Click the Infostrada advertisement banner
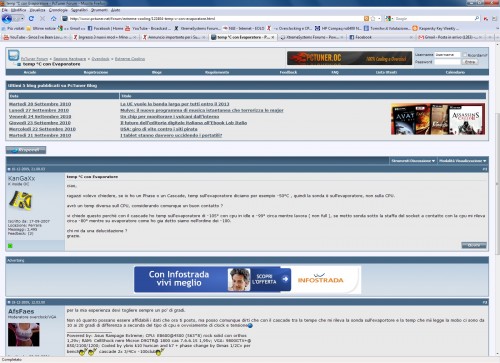The image size is (500, 363). click(247, 280)
